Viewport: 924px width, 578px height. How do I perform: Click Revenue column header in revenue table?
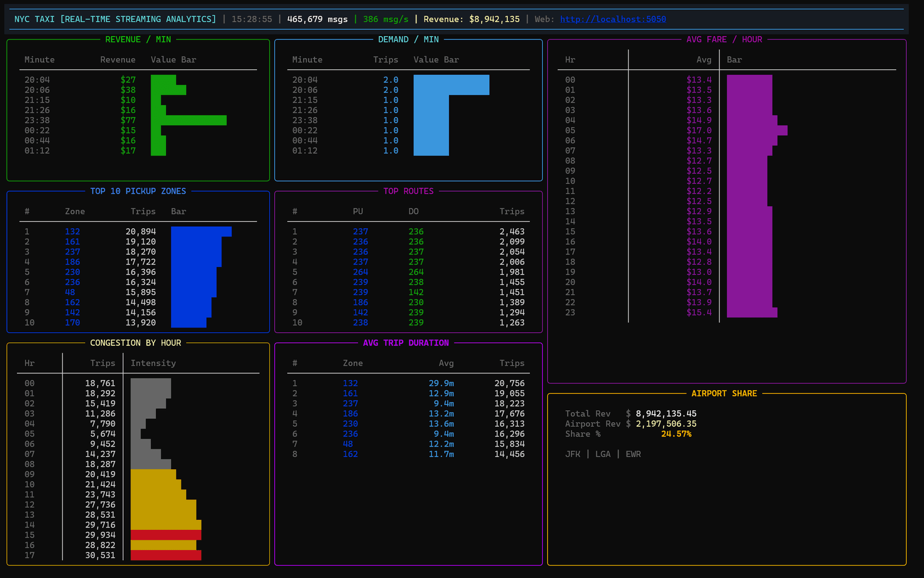[x=118, y=60]
